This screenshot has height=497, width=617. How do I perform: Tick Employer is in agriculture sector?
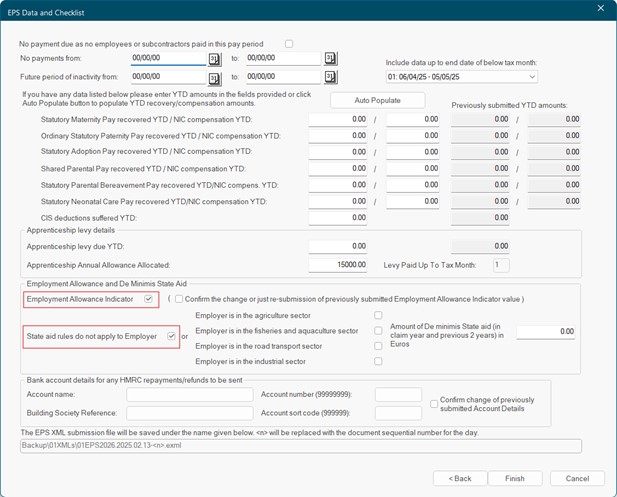point(378,315)
